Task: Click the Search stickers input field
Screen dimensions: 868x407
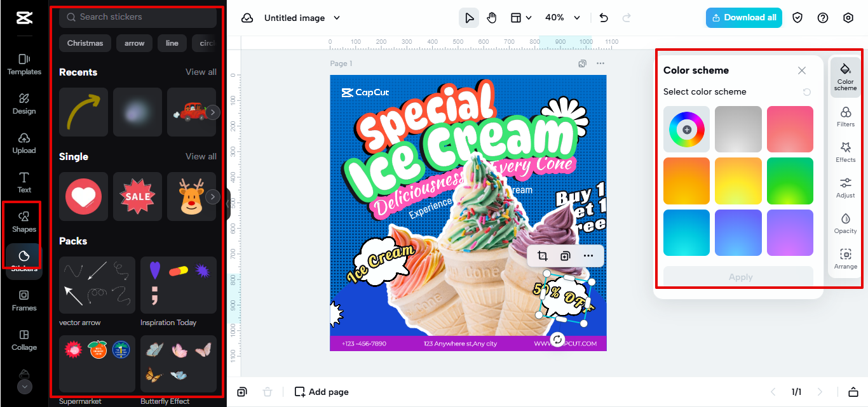Action: tap(137, 17)
